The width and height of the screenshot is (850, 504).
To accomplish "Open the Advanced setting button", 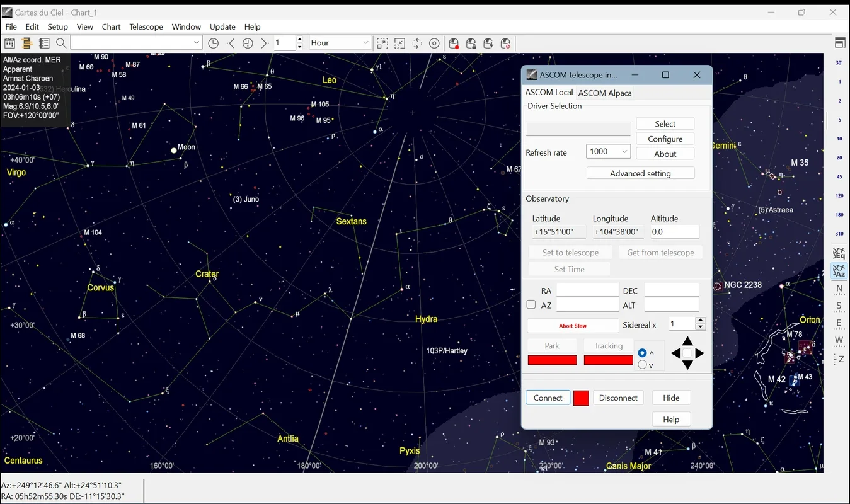I will click(640, 173).
